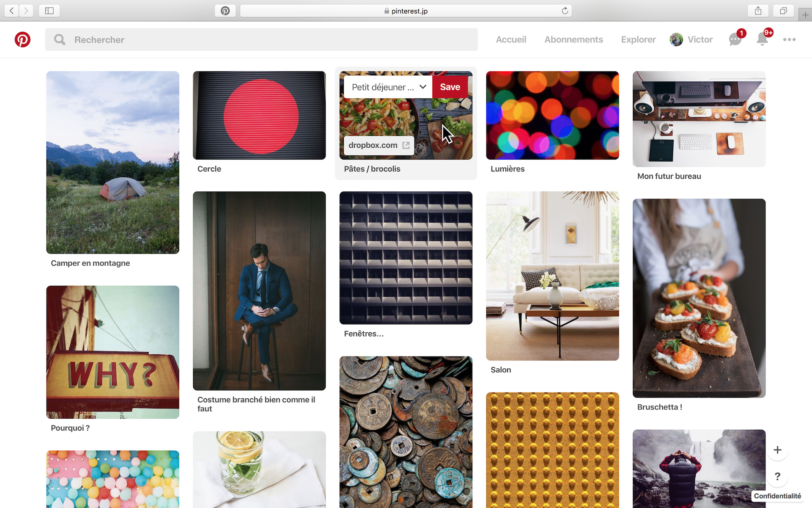Click the 'Abonnements' tab item
Image resolution: width=812 pixels, height=508 pixels.
(574, 39)
